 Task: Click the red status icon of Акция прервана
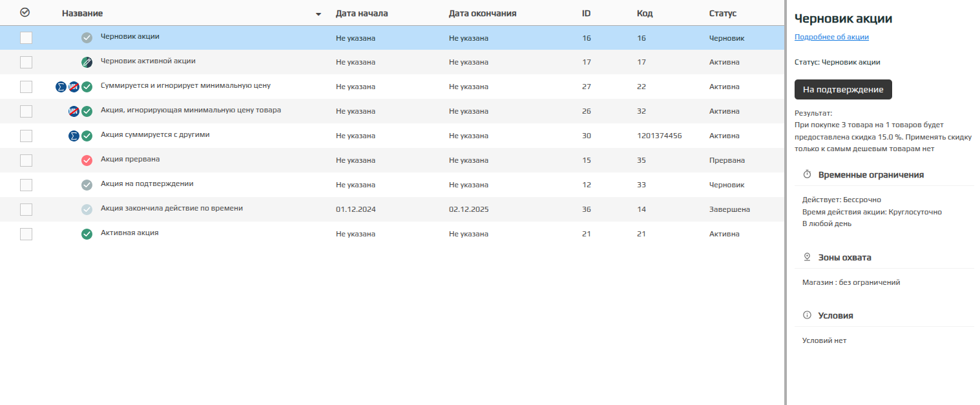(x=87, y=160)
